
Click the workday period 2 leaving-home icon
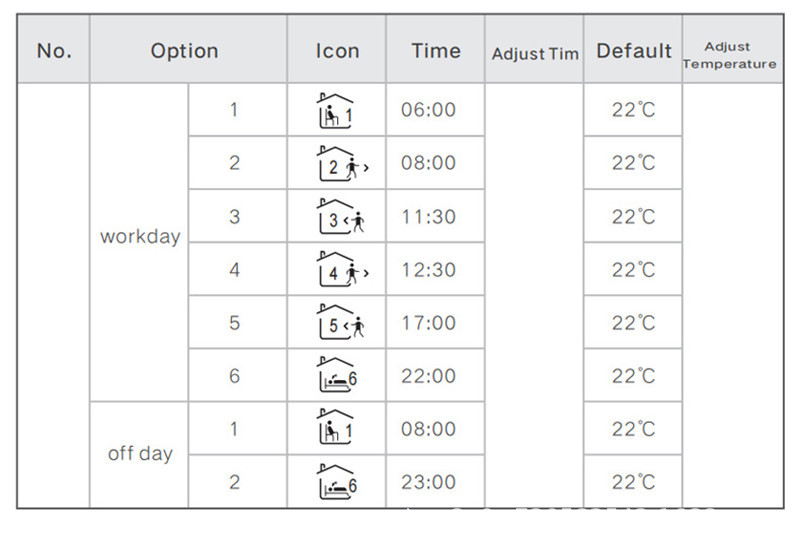click(x=336, y=163)
